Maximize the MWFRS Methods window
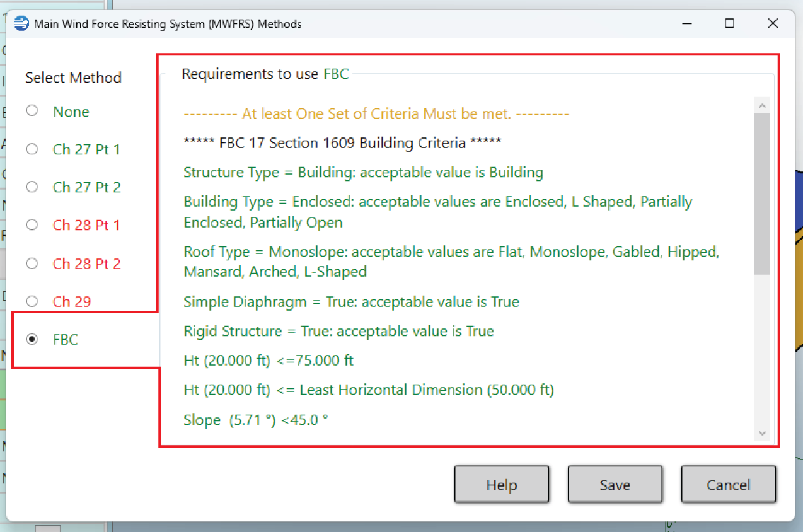 [729, 24]
